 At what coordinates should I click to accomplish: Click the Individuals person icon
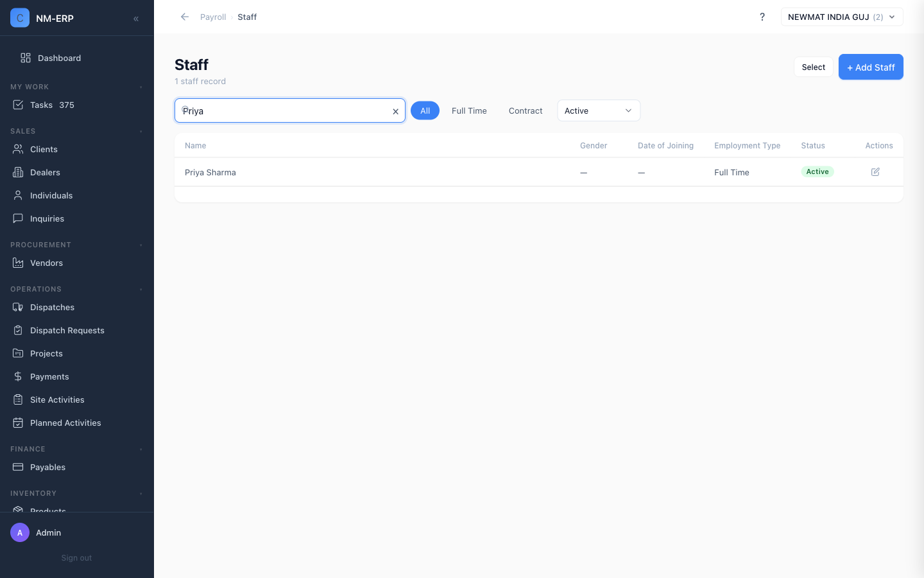point(18,195)
